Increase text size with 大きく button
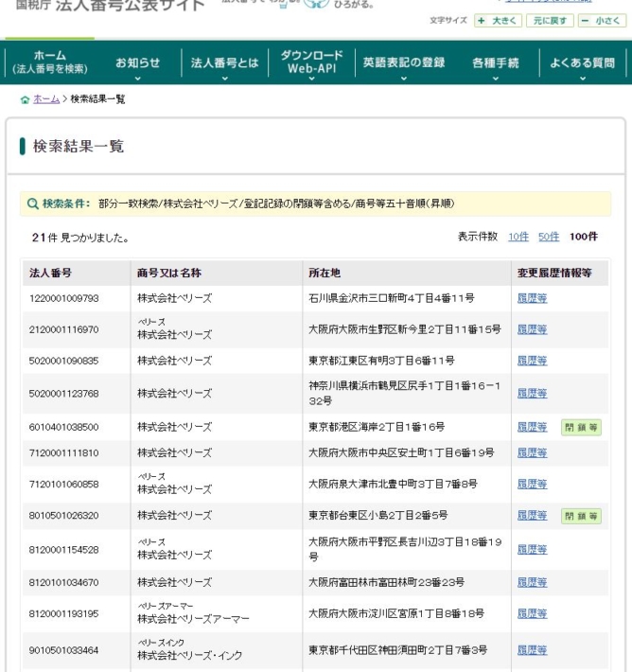632x672 pixels. 498,21
